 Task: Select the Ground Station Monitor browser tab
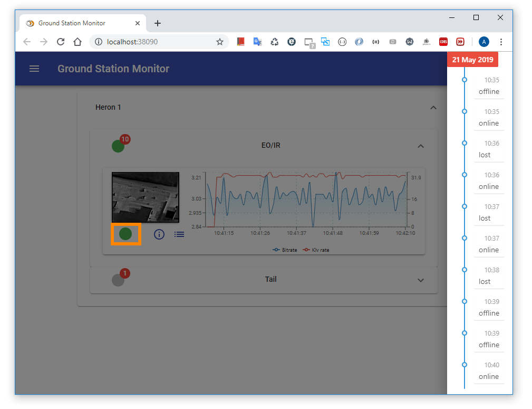(72, 23)
